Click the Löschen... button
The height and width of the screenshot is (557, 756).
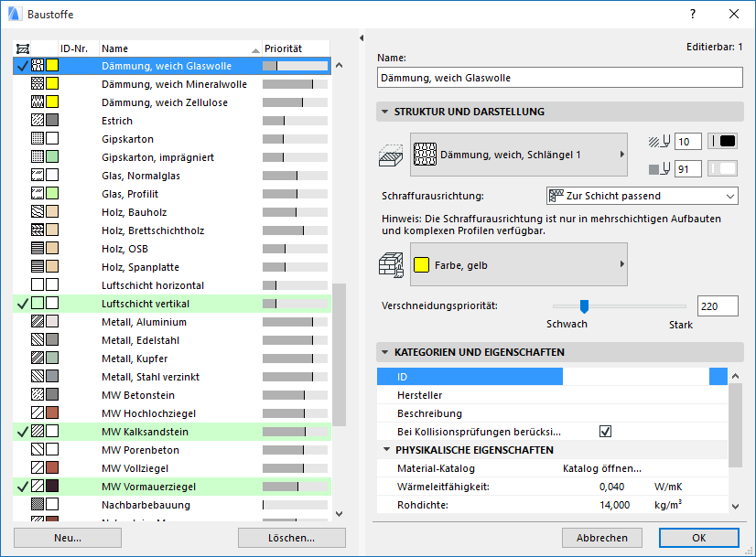tap(292, 538)
